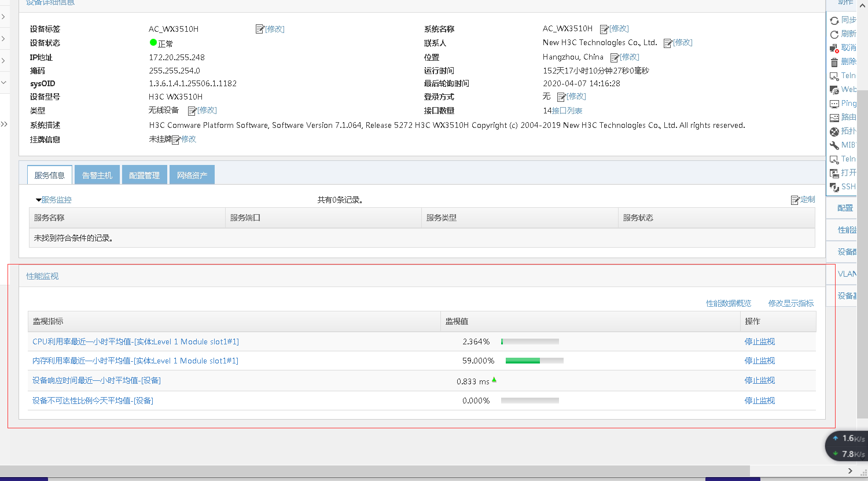868x481 pixels.
Task: Open the 路由 route icon
Action: tap(834, 118)
